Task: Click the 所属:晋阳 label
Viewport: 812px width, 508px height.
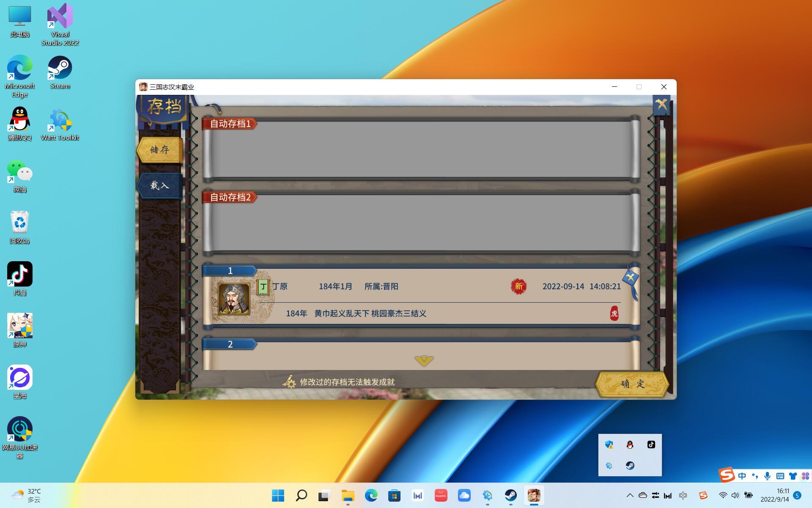Action: point(381,287)
